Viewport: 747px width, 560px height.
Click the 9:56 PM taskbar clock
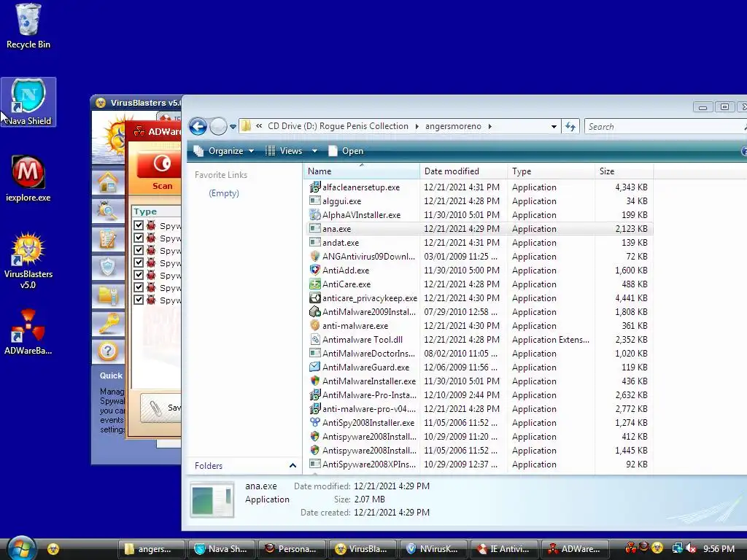click(x=719, y=548)
